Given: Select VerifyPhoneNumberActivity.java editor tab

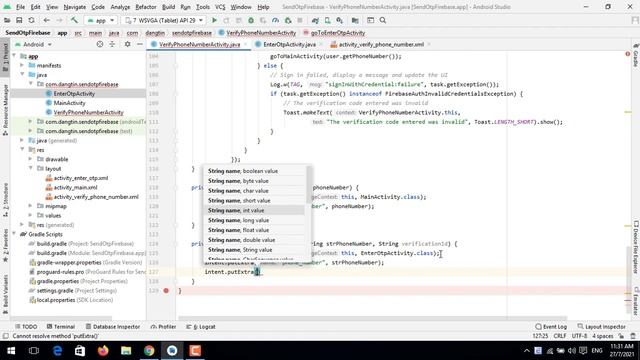Looking at the screenshot, I should pos(199,44).
